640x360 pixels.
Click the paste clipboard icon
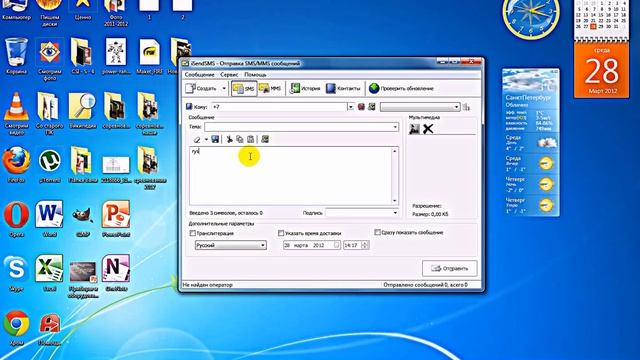coord(251,140)
